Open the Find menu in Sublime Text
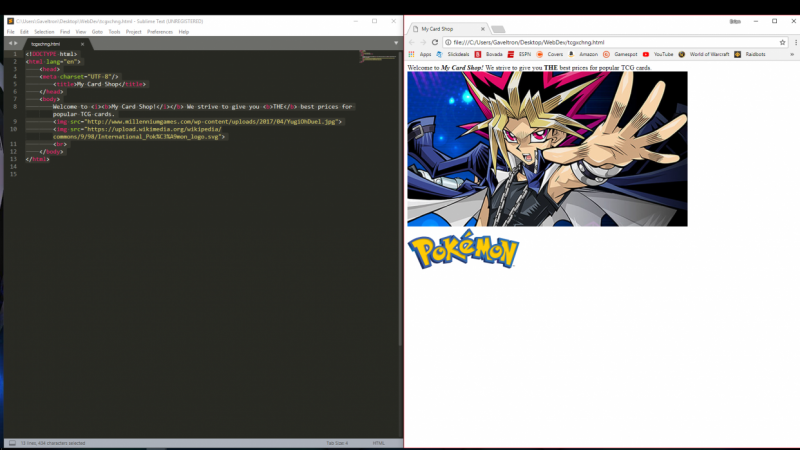Image resolution: width=800 pixels, height=450 pixels. [x=65, y=32]
